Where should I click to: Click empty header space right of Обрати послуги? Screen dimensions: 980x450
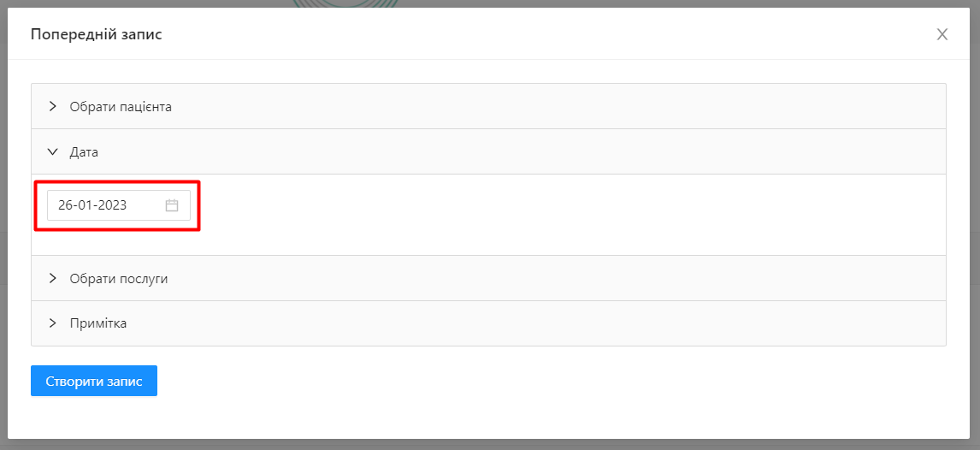556,278
